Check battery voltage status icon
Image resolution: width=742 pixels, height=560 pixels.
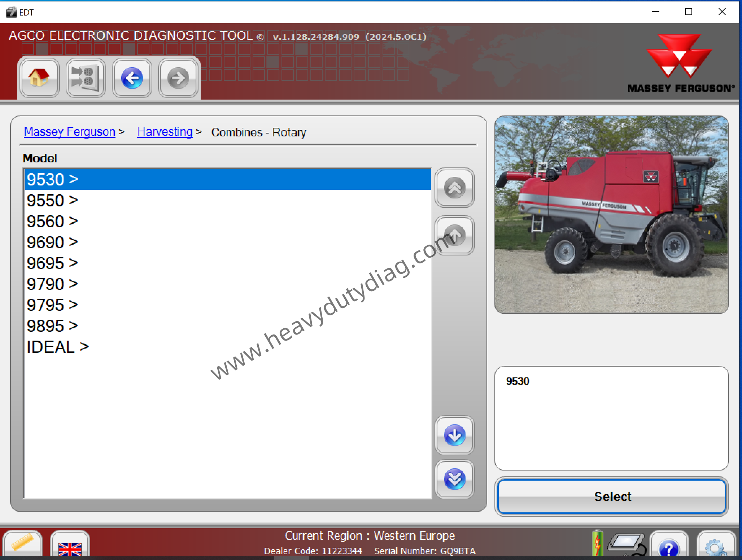[x=597, y=542]
